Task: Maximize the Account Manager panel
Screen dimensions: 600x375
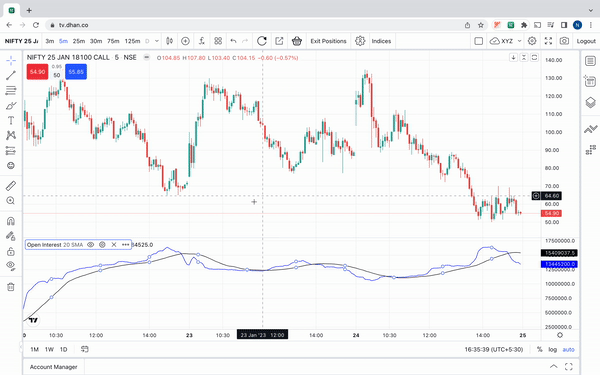Action: pyautogui.click(x=569, y=367)
